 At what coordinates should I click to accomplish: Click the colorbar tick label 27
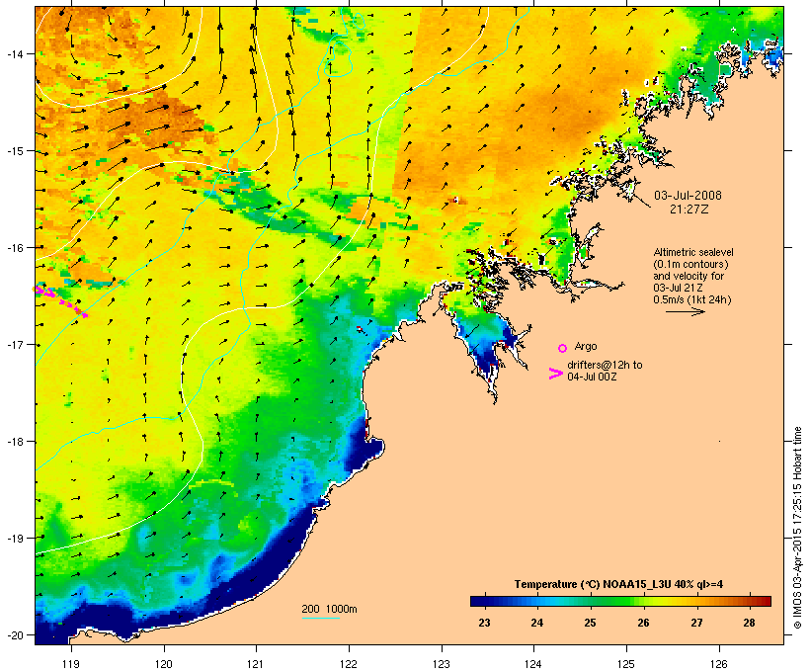(696, 623)
